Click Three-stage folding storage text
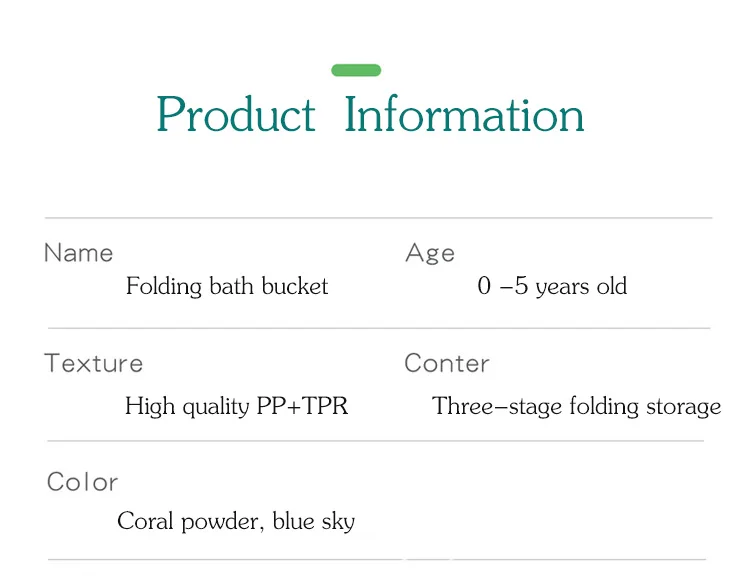This screenshot has width=750, height=583. click(576, 407)
